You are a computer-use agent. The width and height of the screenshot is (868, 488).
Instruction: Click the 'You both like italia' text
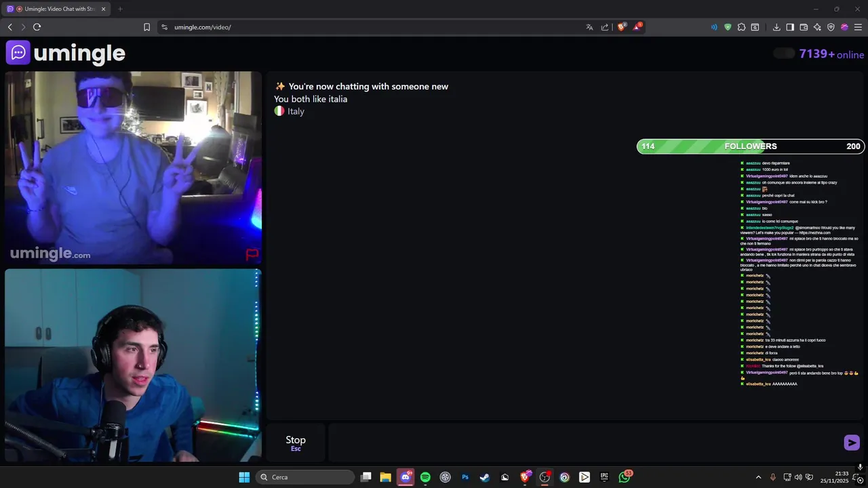[x=311, y=99]
